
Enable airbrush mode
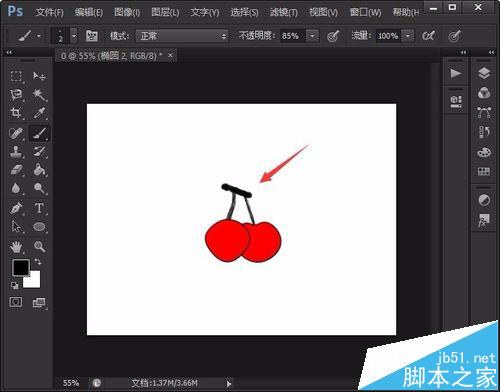[x=429, y=36]
